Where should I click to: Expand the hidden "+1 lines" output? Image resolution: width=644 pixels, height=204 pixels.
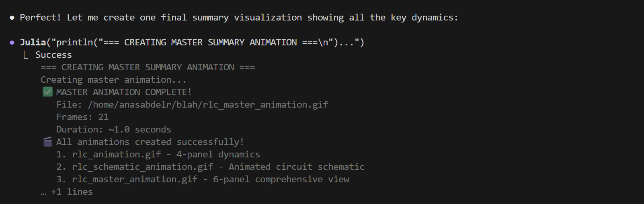[67, 192]
